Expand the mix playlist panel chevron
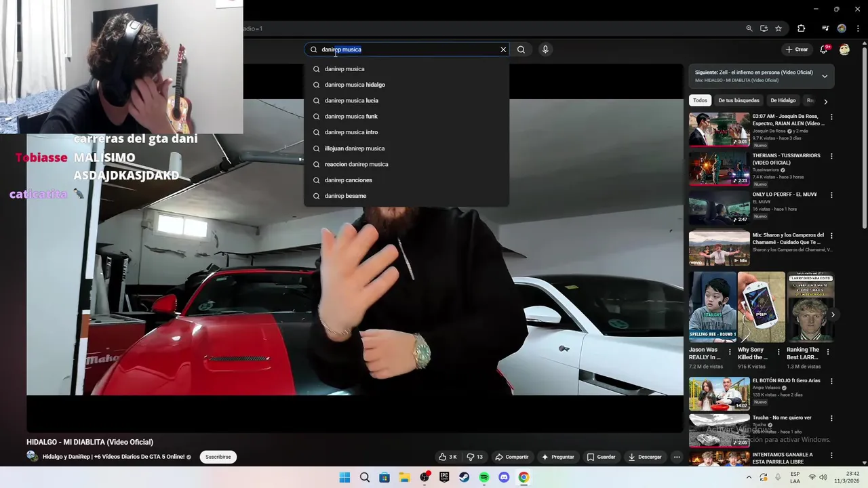Screen dimensions: 868x488 pos(825,76)
